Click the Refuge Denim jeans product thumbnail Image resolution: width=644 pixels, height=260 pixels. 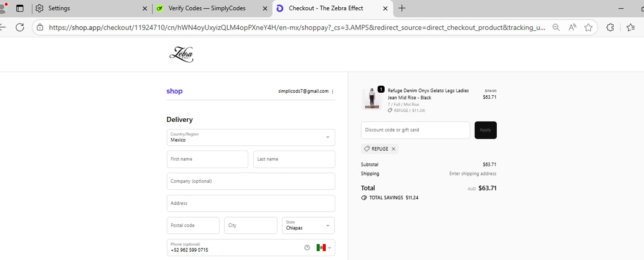pos(372,99)
